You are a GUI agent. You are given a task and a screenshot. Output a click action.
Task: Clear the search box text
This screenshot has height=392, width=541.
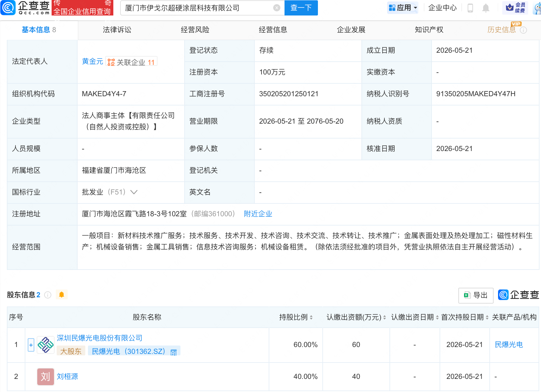pos(277,8)
